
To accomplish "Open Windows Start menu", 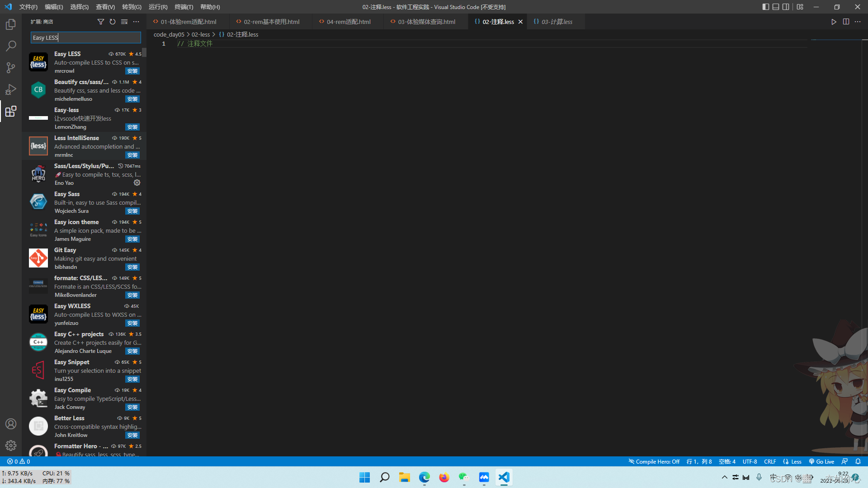I will [364, 477].
